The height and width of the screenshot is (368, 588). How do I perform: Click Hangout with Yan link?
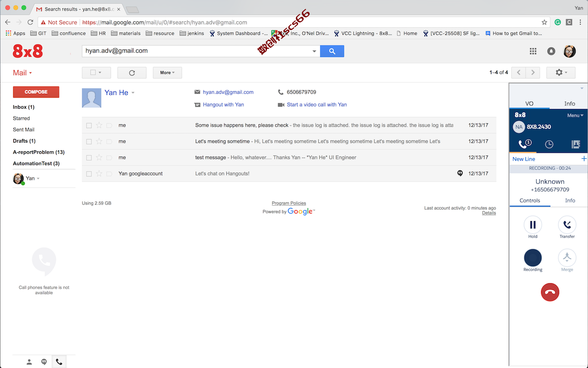coord(223,104)
